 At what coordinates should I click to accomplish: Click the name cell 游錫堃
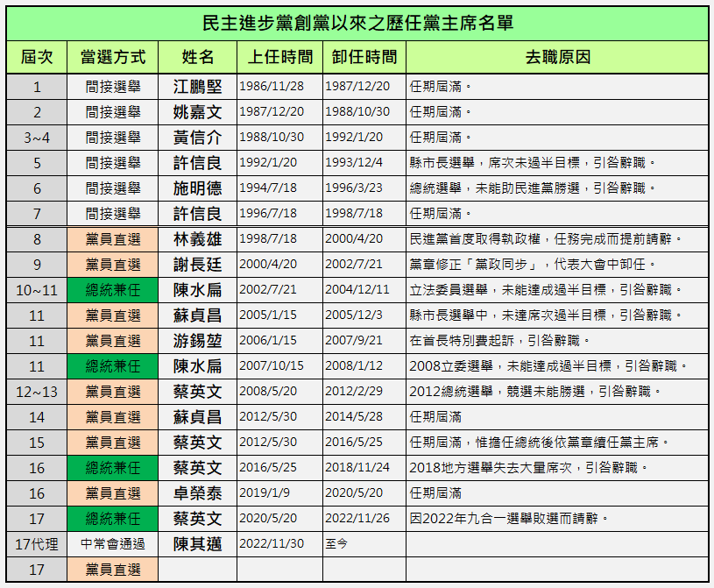(x=198, y=341)
